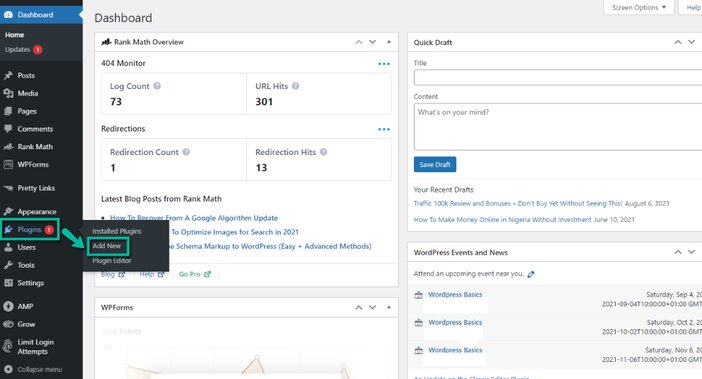Click the Settings sliders icon
The width and height of the screenshot is (702, 379).
pyautogui.click(x=8, y=283)
